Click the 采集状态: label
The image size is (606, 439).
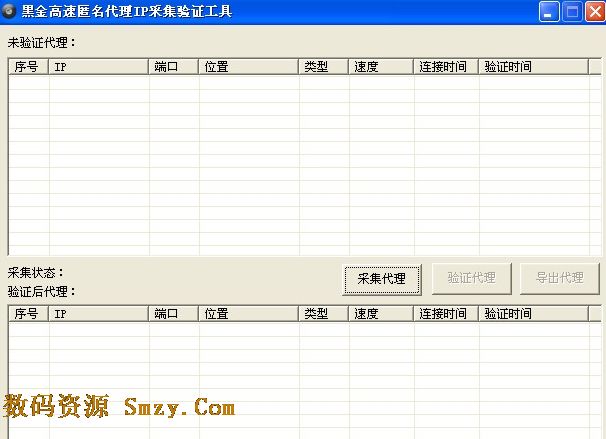pos(36,273)
